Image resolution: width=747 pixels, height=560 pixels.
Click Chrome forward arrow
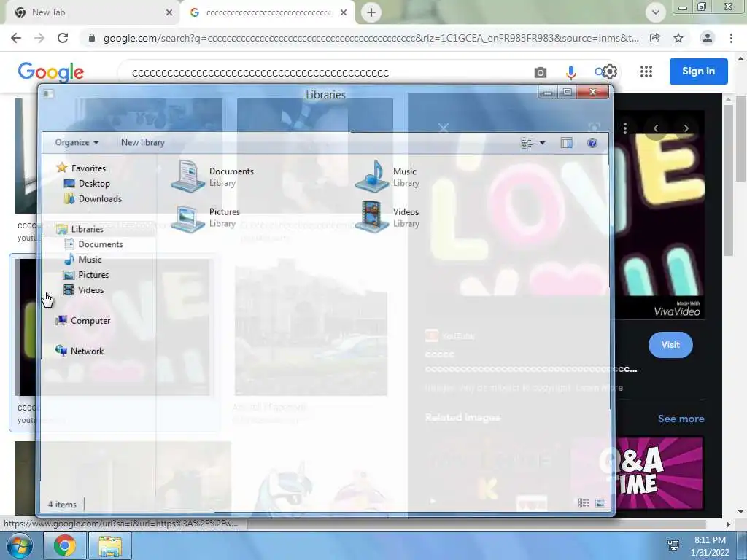pyautogui.click(x=39, y=38)
